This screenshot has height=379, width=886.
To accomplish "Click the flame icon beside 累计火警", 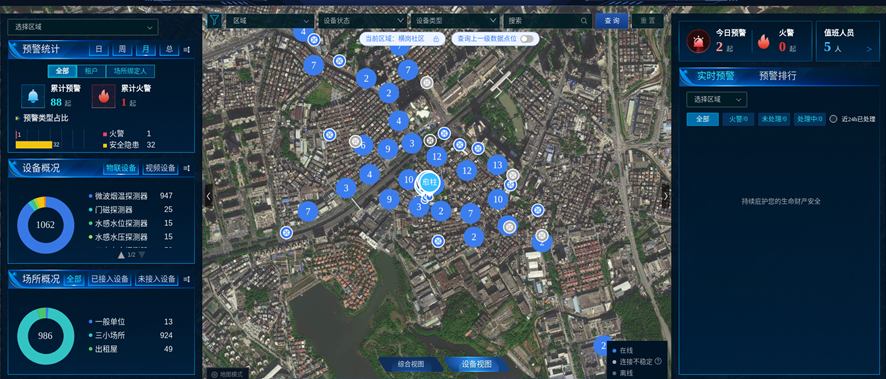I will coord(103,97).
